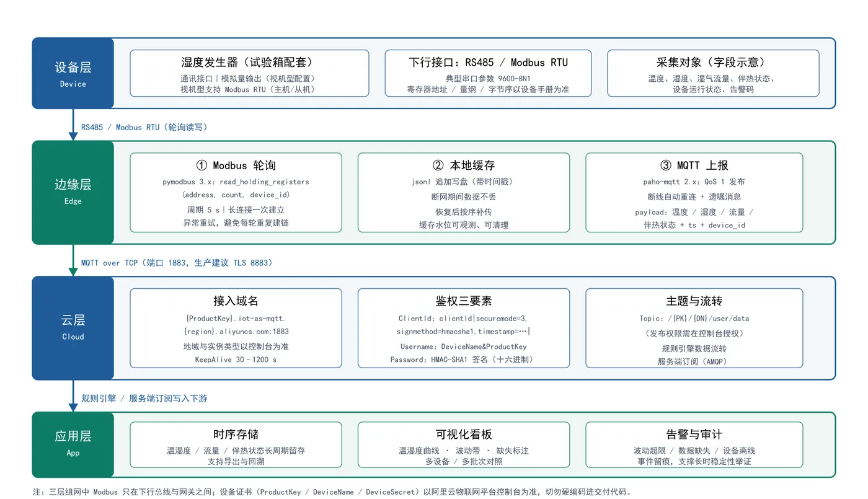Click the text 寄存器地址 / 量纲 / 字节序以设备手册为准
Viewport: 868px width, 499px height.
489,89
